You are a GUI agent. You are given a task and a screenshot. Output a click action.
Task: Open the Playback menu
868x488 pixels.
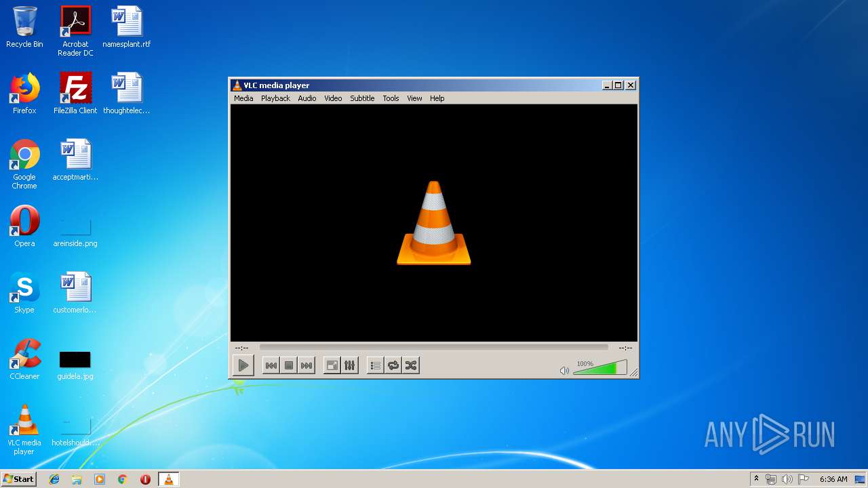[x=275, y=98]
